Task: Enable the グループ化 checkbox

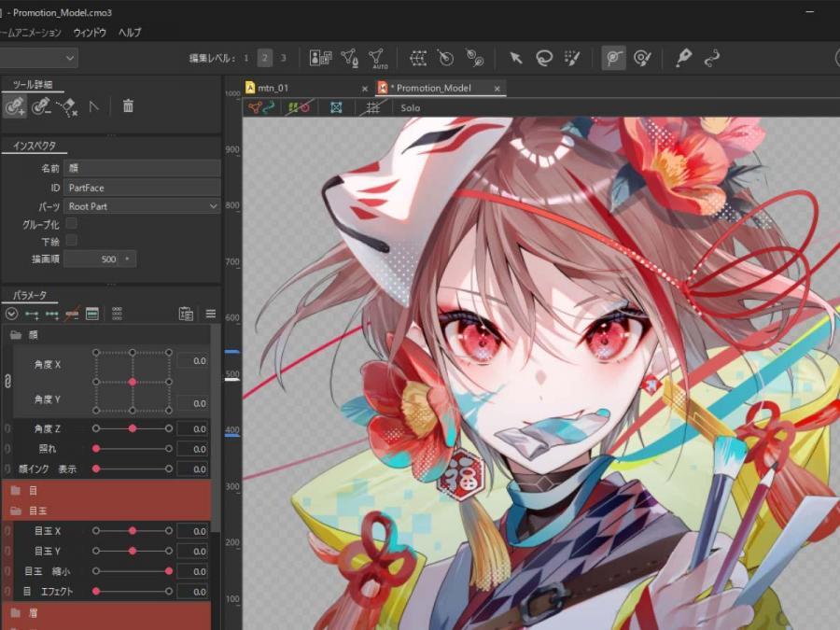Action: [x=72, y=224]
